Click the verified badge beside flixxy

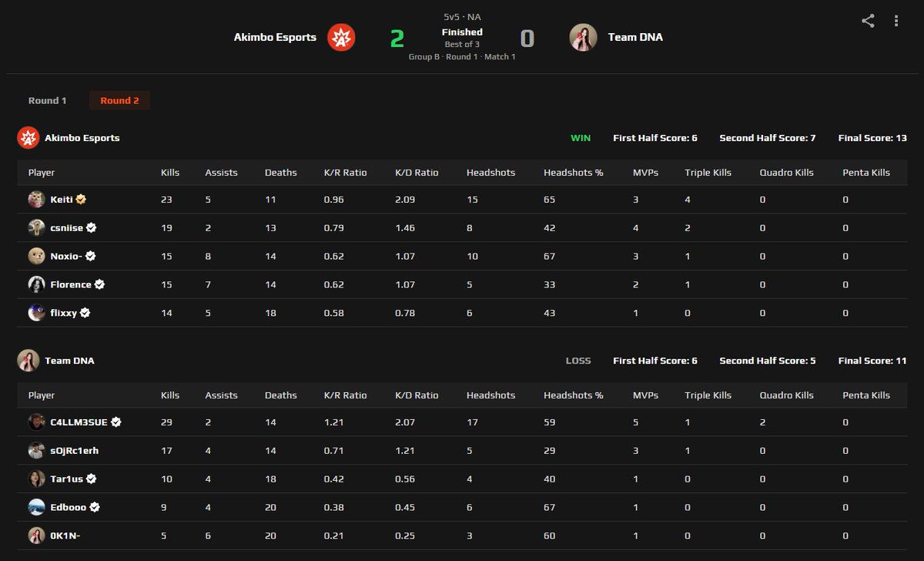pyautogui.click(x=85, y=313)
